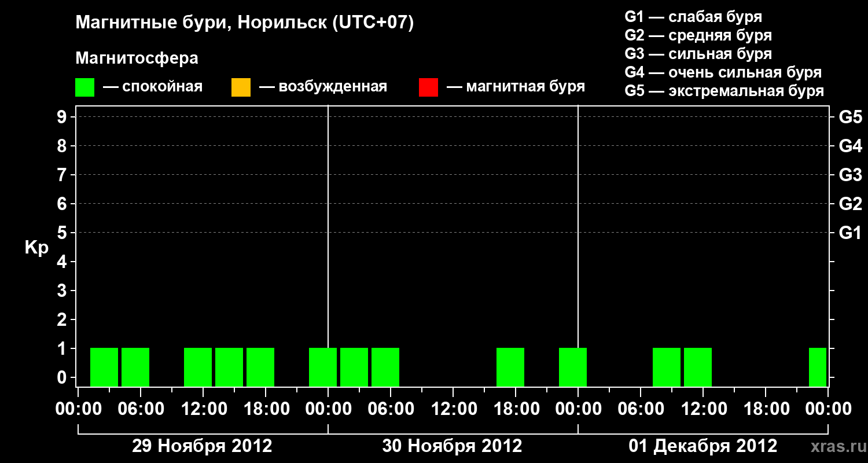This screenshot has width=868, height=463.
Task: Click the 'Магнитосфера' legend heading
Action: pyautogui.click(x=137, y=58)
